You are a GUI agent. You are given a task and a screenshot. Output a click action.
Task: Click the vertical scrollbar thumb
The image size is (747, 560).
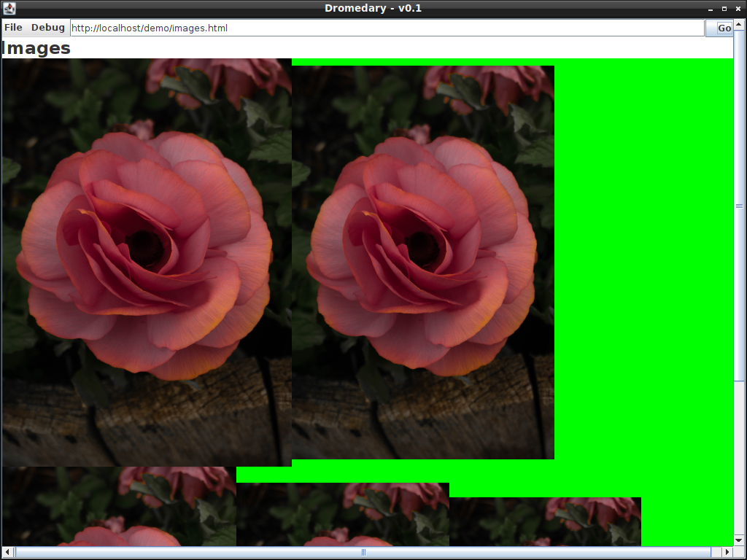pos(739,205)
